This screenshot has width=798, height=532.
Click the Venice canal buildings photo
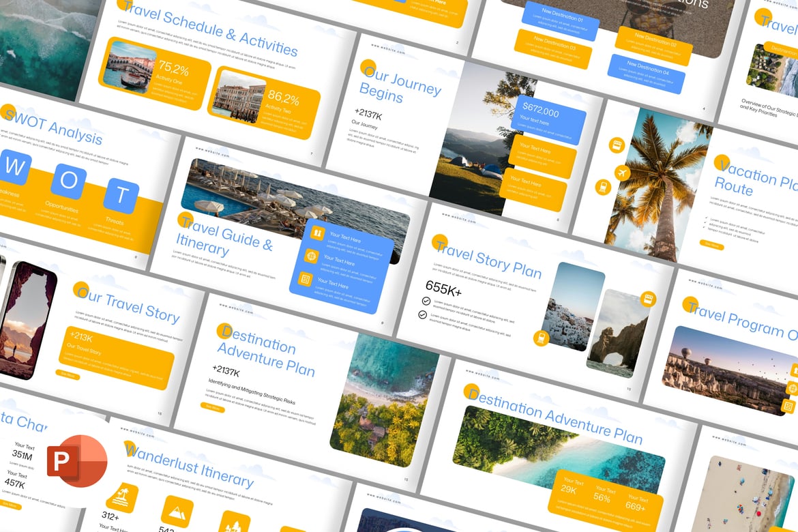(x=239, y=97)
